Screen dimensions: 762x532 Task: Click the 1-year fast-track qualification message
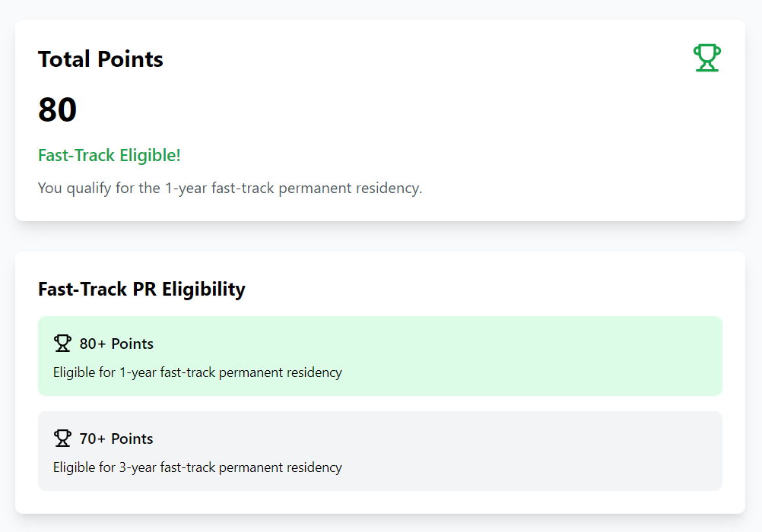(x=230, y=188)
